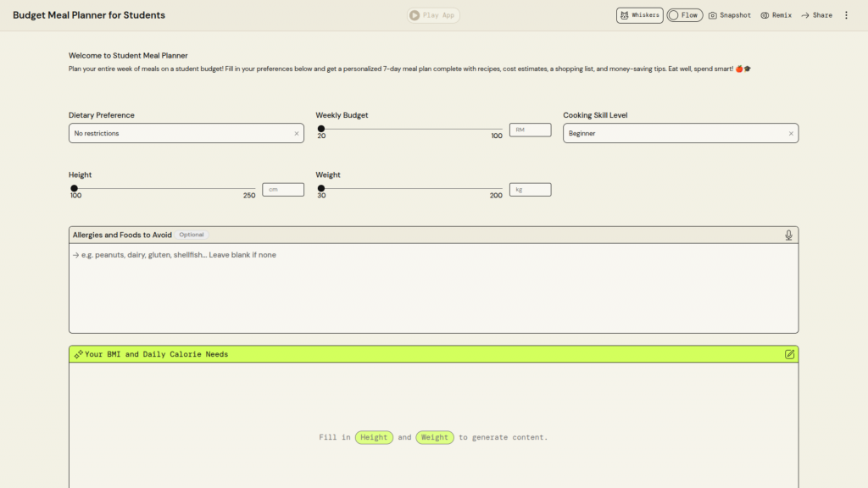Take a Snapshot of the app

point(729,15)
